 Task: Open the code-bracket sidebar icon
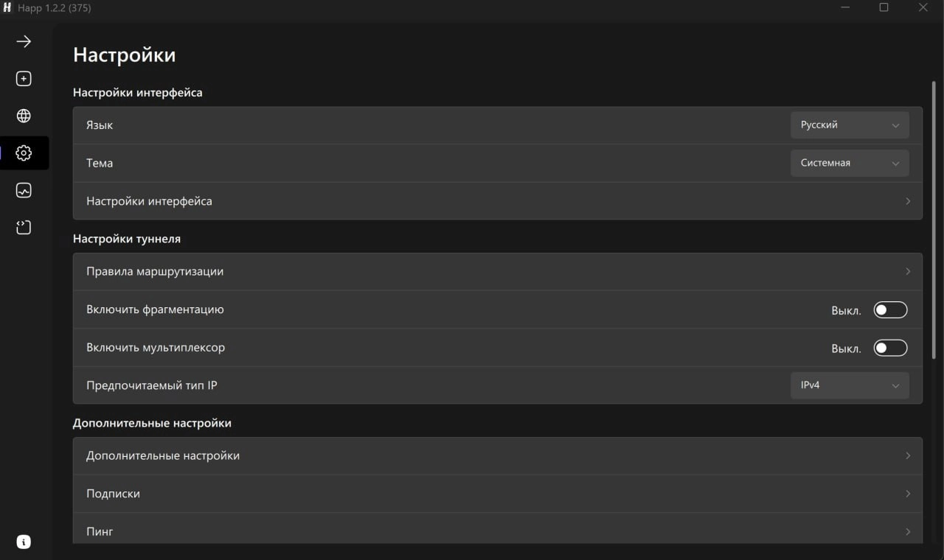tap(24, 228)
